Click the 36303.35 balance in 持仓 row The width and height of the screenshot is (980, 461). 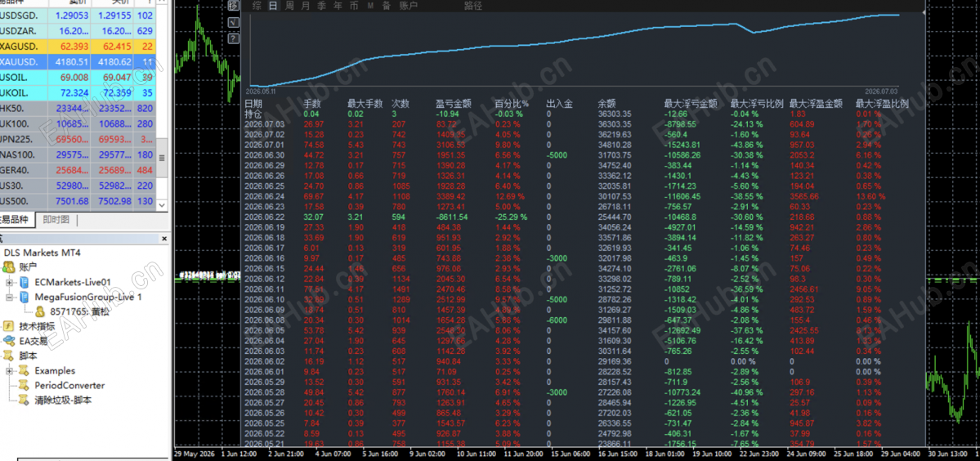click(x=615, y=114)
